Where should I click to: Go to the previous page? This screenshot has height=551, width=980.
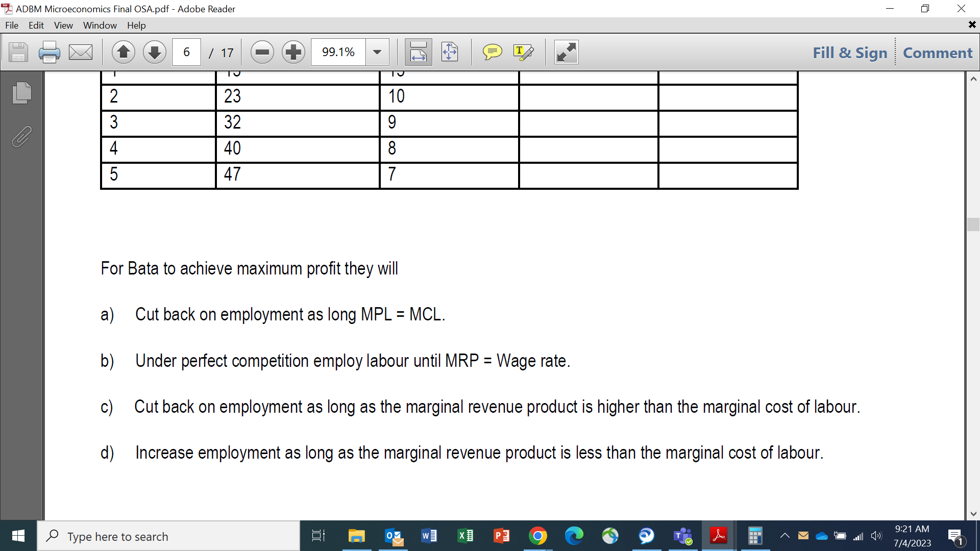tap(123, 52)
